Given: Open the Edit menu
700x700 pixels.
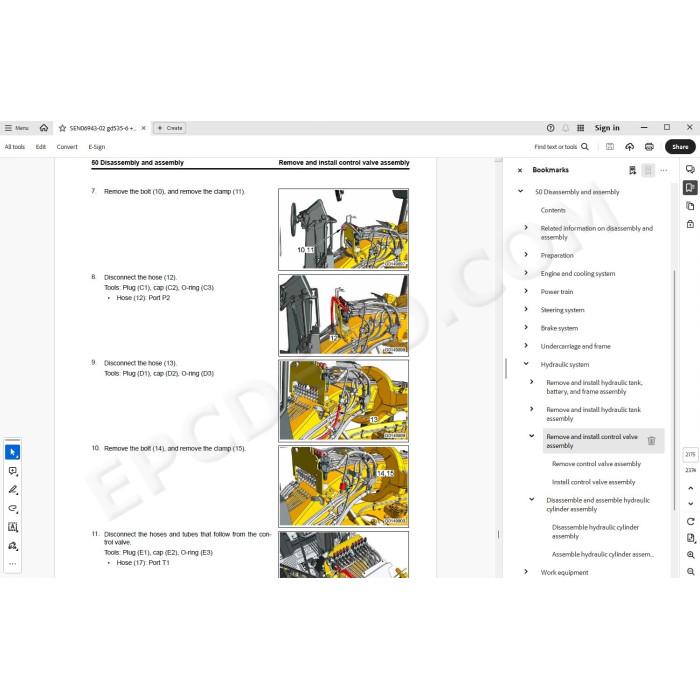Looking at the screenshot, I should (x=41, y=147).
